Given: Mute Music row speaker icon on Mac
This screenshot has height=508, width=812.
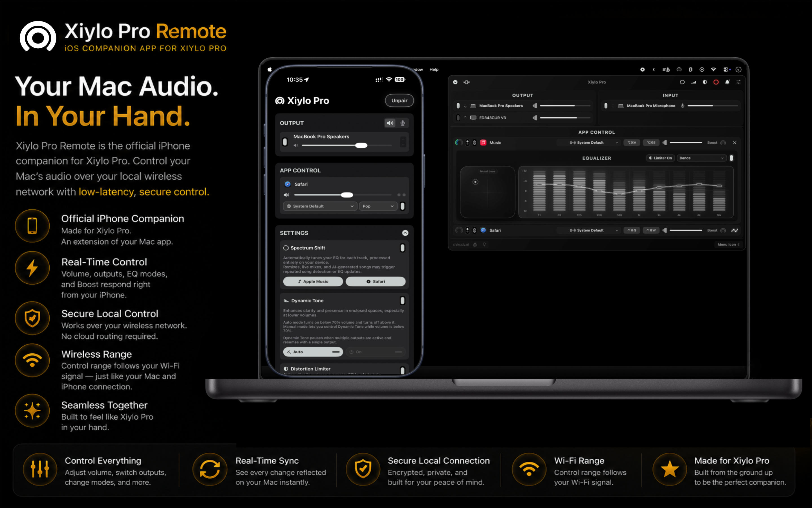Looking at the screenshot, I should [664, 143].
